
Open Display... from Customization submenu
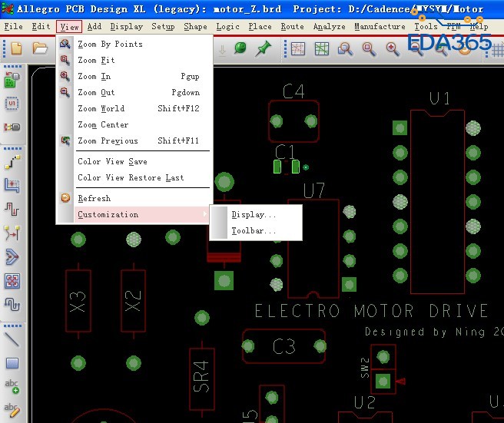[x=254, y=215]
